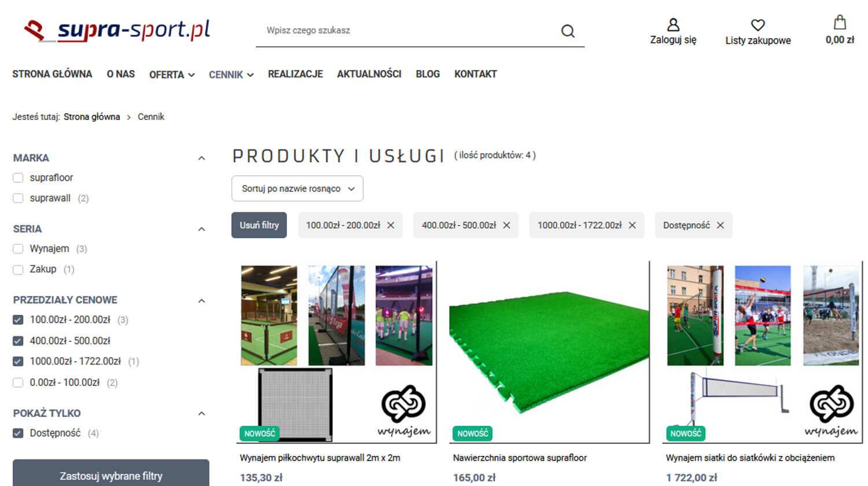This screenshot has height=486, width=868.
Task: Click the search magnifier icon
Action: (568, 31)
